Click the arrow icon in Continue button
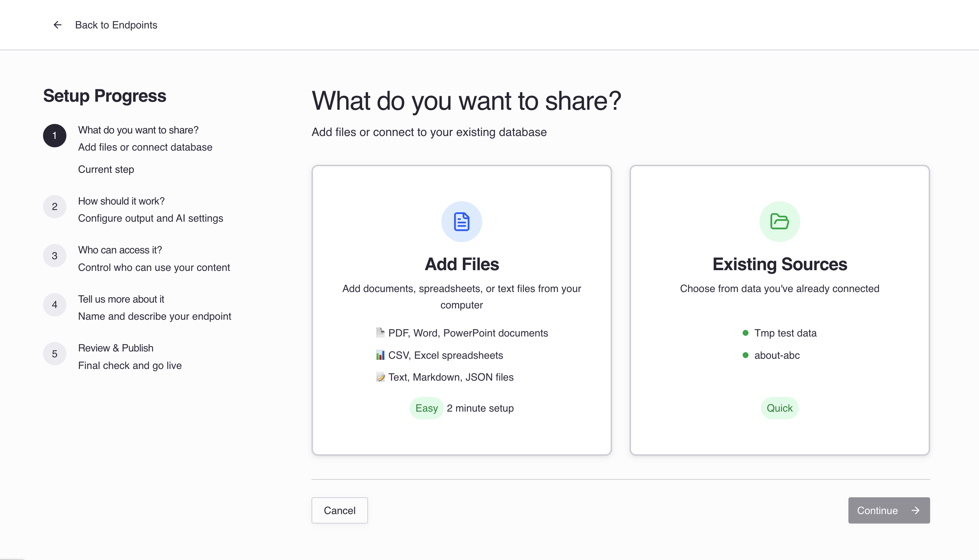This screenshot has width=979, height=560. [x=916, y=510]
